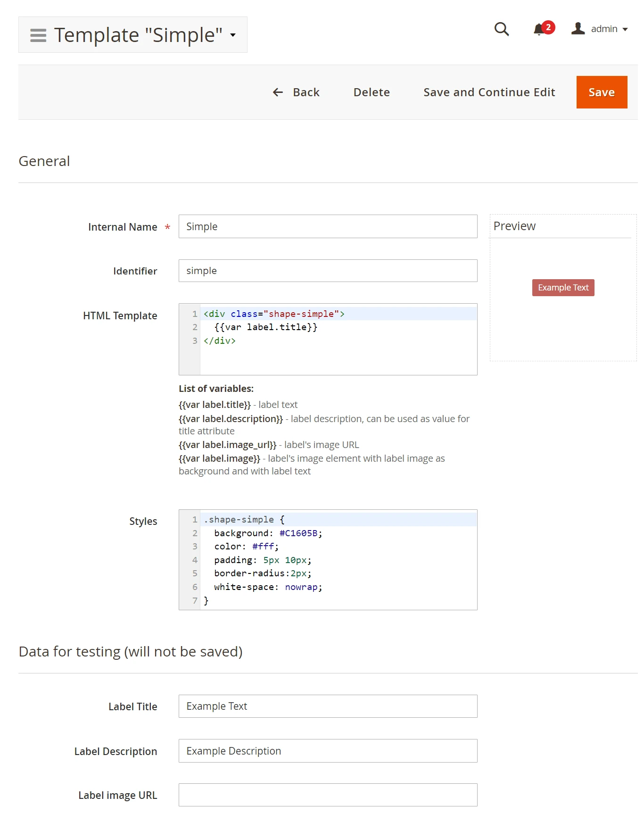Click the red notification count badge
Image resolution: width=644 pixels, height=822 pixels.
pyautogui.click(x=548, y=27)
